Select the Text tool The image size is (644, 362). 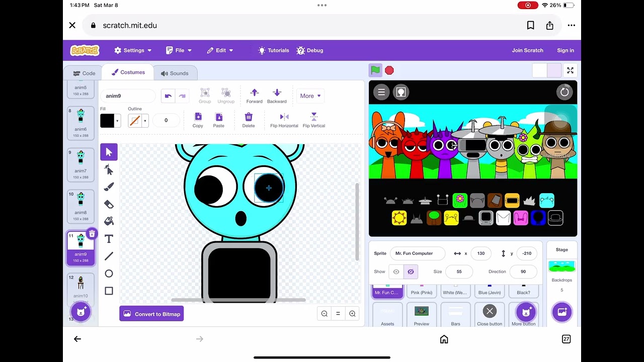point(109,239)
